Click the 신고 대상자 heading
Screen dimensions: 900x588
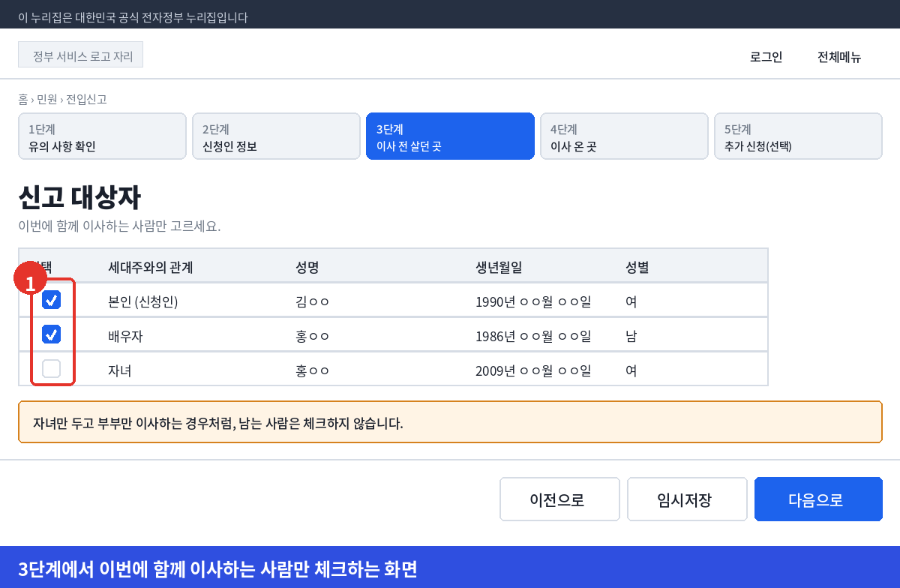coord(79,198)
